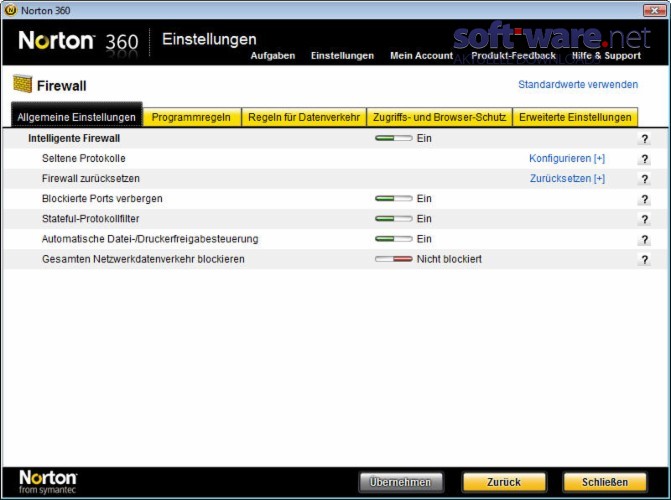This screenshot has height=500, width=671.
Task: Open help for Stateful-Protokollfilter row
Action: 644,219
